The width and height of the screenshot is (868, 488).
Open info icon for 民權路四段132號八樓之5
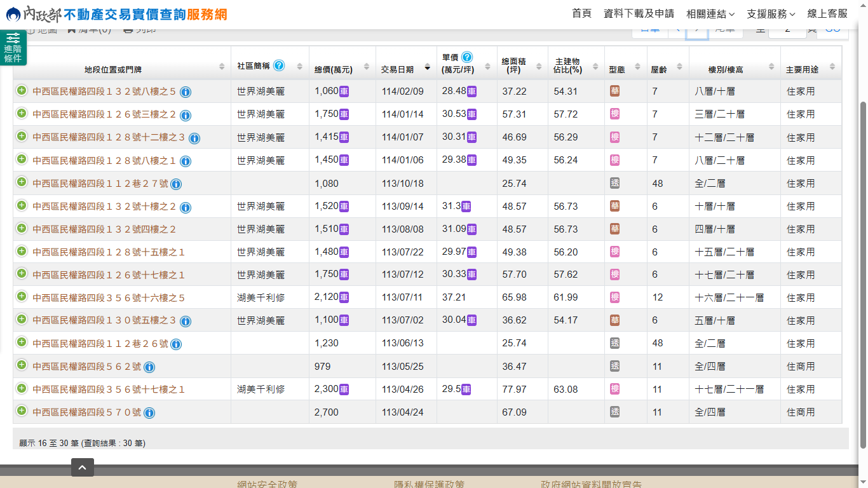(x=186, y=92)
